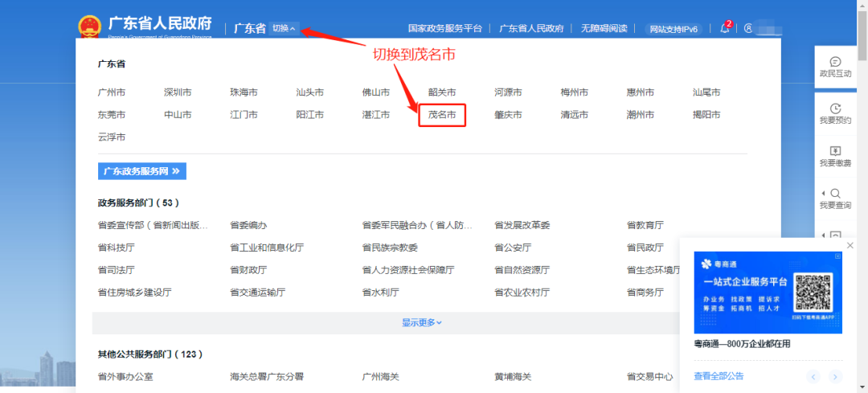Click 查看全部公告 link
868x393 pixels.
pyautogui.click(x=719, y=375)
